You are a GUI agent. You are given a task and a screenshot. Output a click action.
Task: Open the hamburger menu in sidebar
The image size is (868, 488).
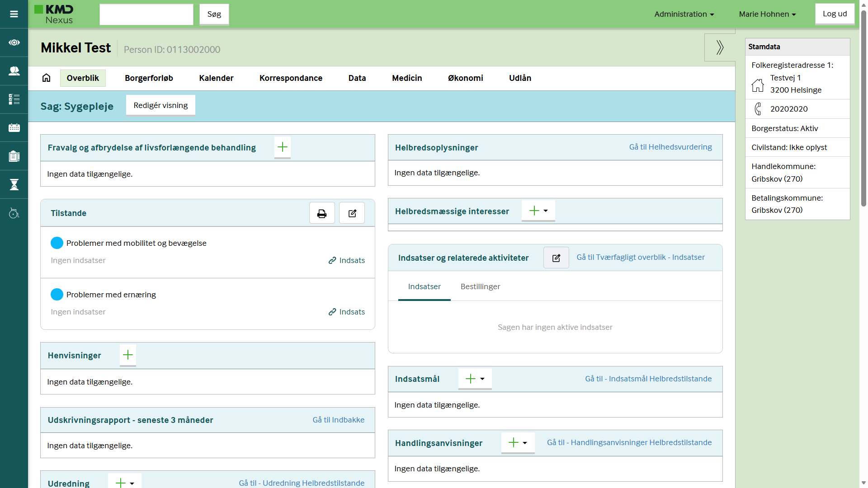tap(14, 14)
